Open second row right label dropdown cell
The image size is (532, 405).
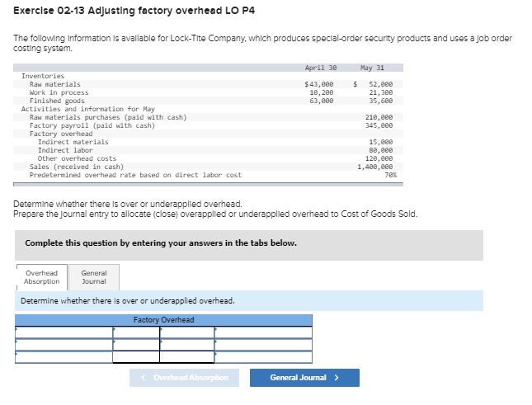click(x=263, y=345)
